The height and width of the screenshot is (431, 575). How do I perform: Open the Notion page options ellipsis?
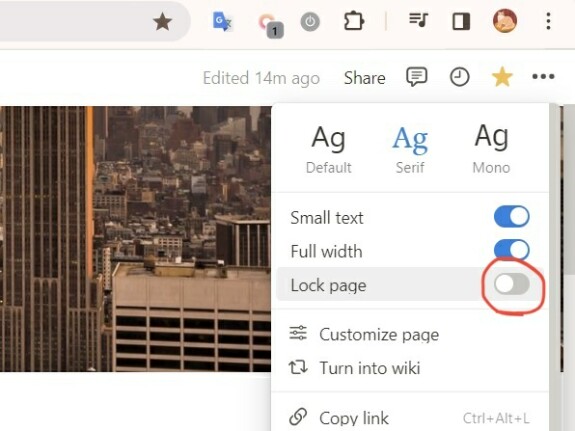click(x=543, y=76)
